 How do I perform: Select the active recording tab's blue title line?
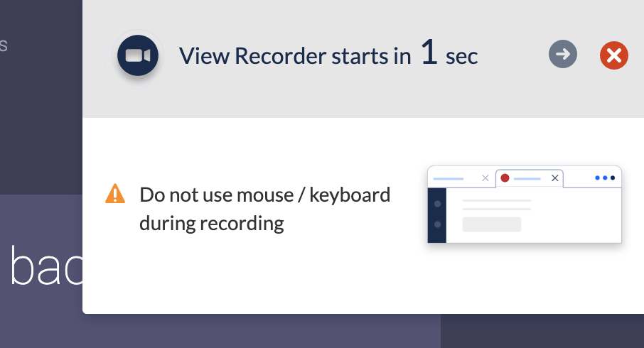coord(527,178)
